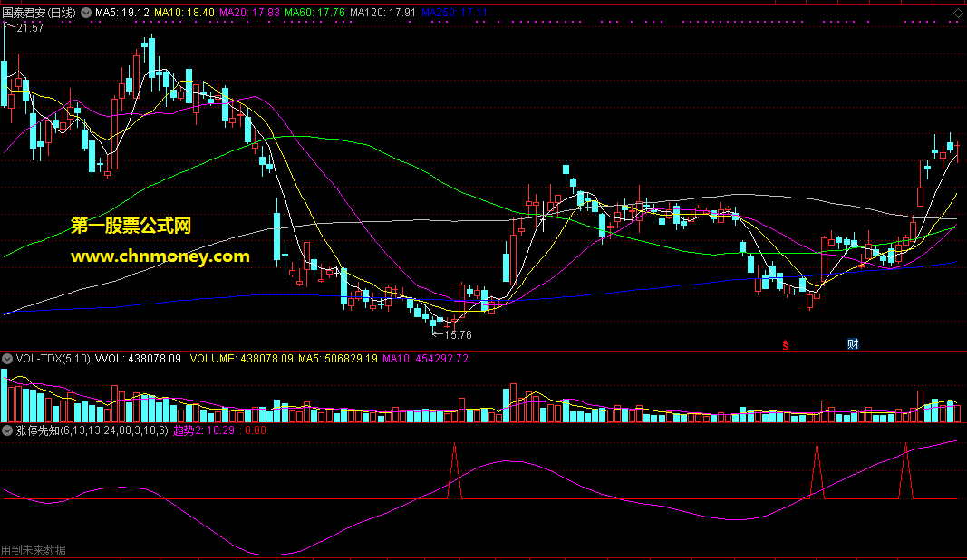Click the 财 finance marker icon

853,344
